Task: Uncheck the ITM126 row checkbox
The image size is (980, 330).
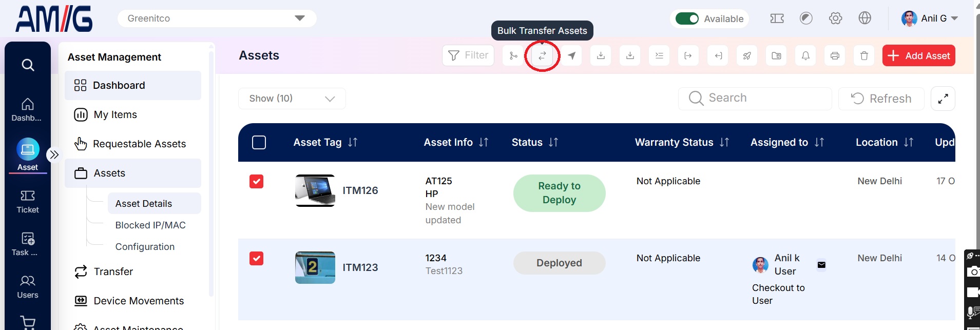Action: [257, 181]
